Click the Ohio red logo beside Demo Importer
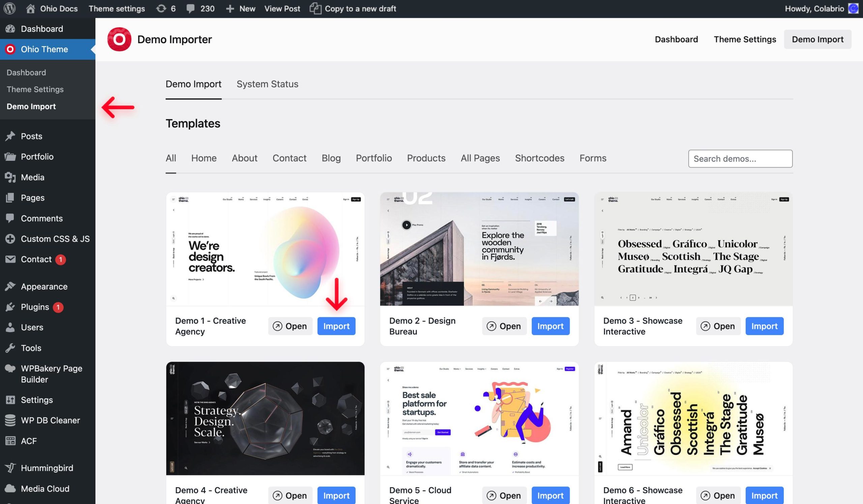The width and height of the screenshot is (863, 504). tap(119, 39)
